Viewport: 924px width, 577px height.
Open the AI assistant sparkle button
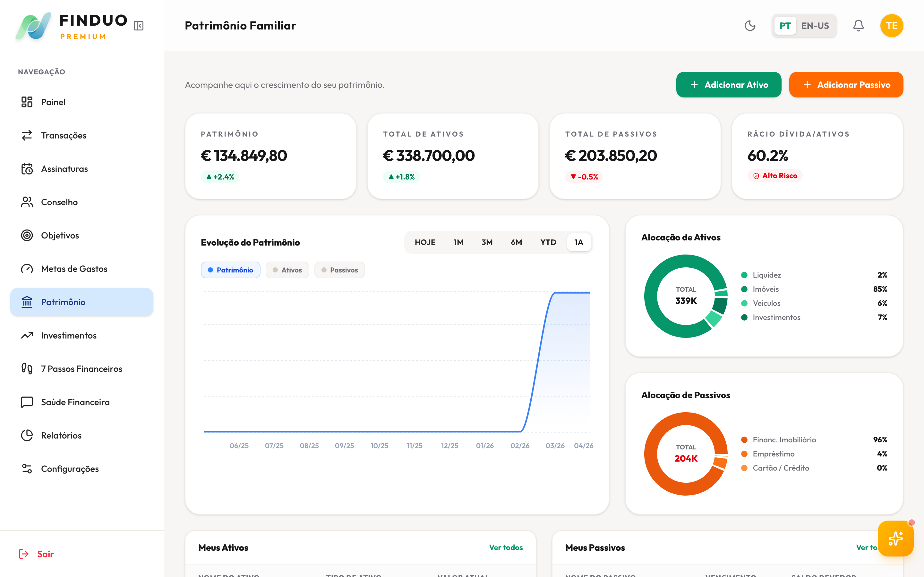tap(895, 538)
